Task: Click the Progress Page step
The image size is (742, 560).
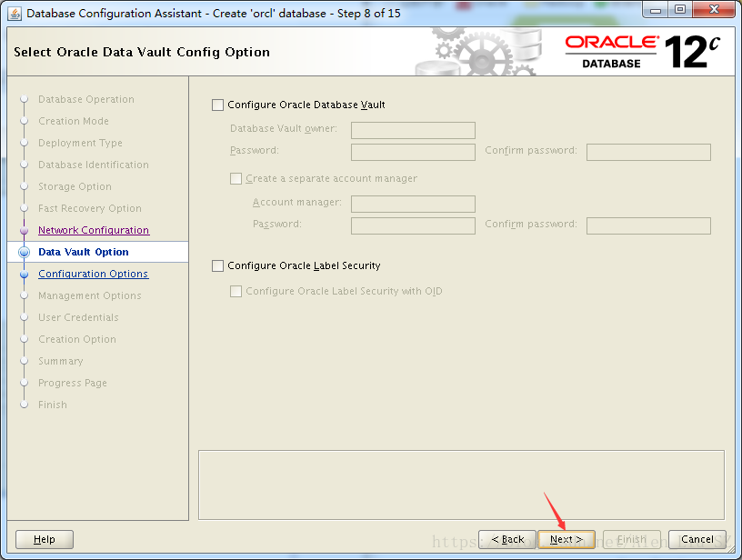Action: 73,383
